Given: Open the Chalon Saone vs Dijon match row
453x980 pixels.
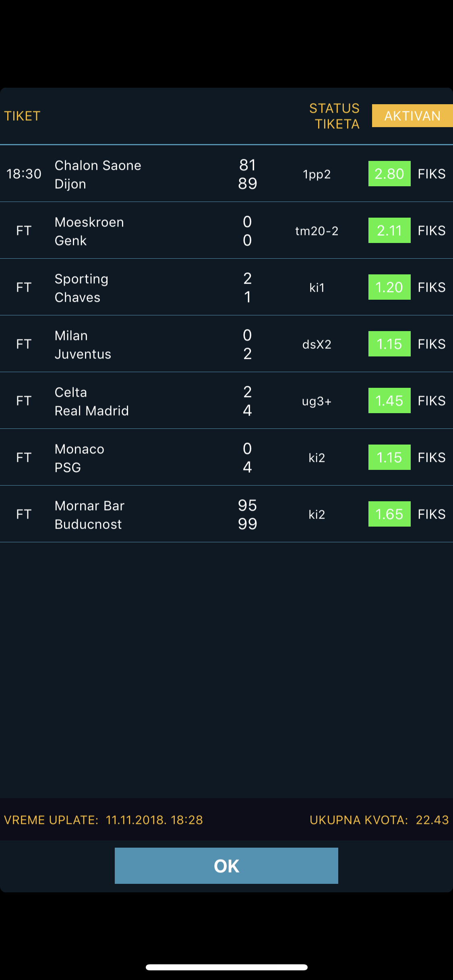Looking at the screenshot, I should pos(226,174).
